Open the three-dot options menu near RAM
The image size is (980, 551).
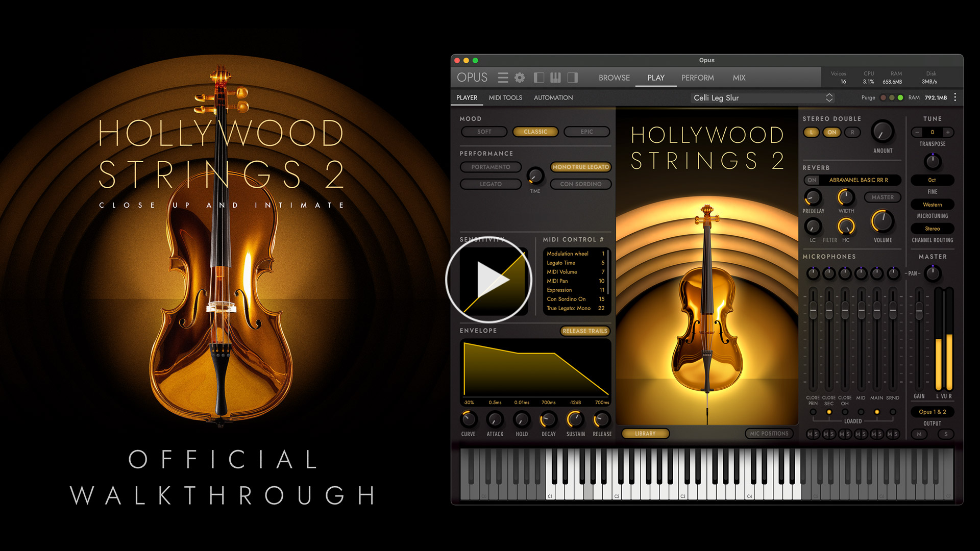point(955,97)
